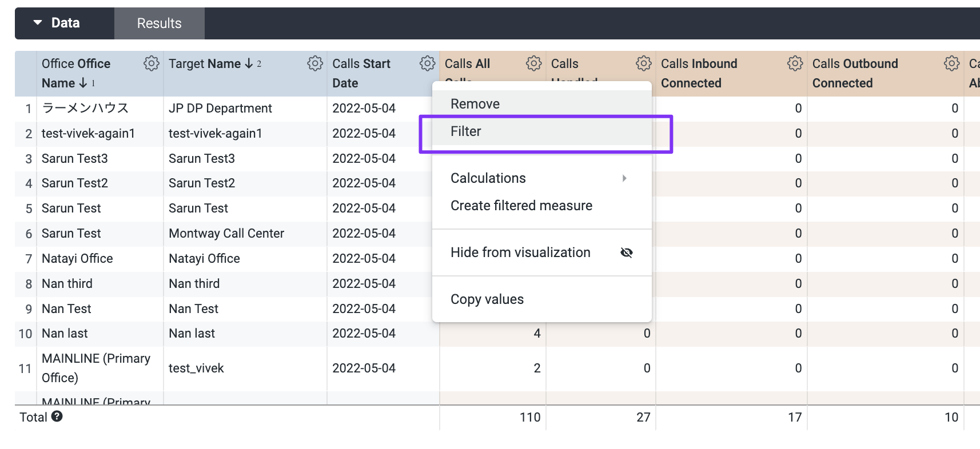Select test-vivek-again1 in Office Name column

click(88, 134)
